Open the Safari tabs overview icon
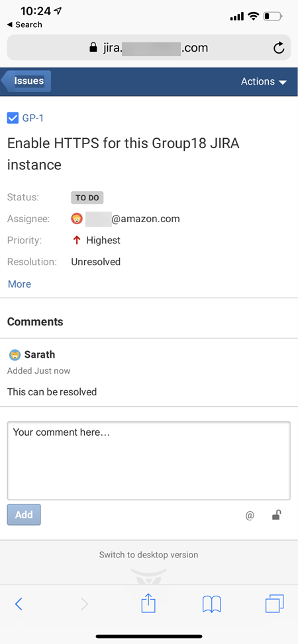Screen dimensions: 298x644 point(274,604)
